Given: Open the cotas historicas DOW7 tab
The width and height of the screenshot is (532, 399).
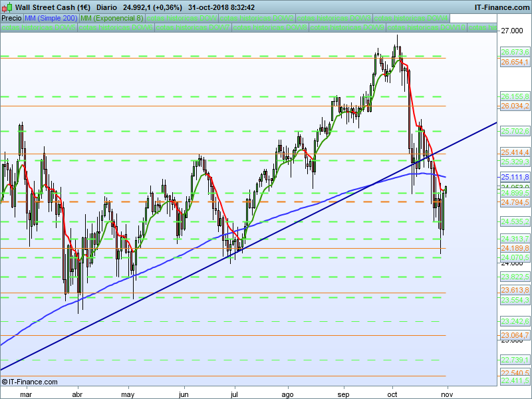Looking at the screenshot, I should [193, 27].
